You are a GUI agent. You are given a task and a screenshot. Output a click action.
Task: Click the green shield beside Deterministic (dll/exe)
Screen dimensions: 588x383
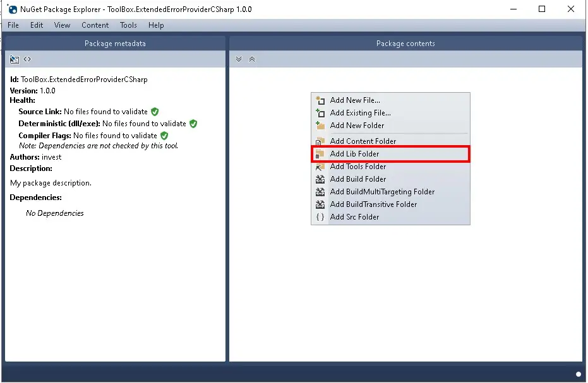coord(193,124)
